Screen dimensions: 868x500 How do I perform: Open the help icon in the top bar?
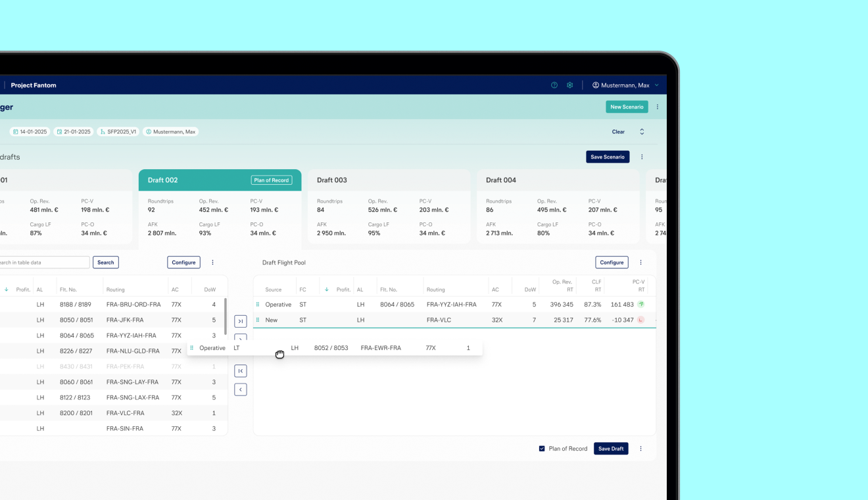coord(554,86)
